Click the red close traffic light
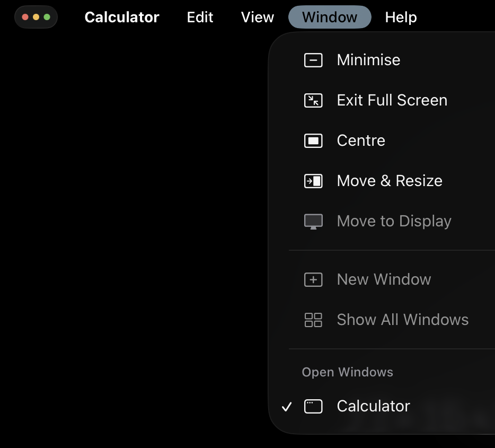 (24, 17)
